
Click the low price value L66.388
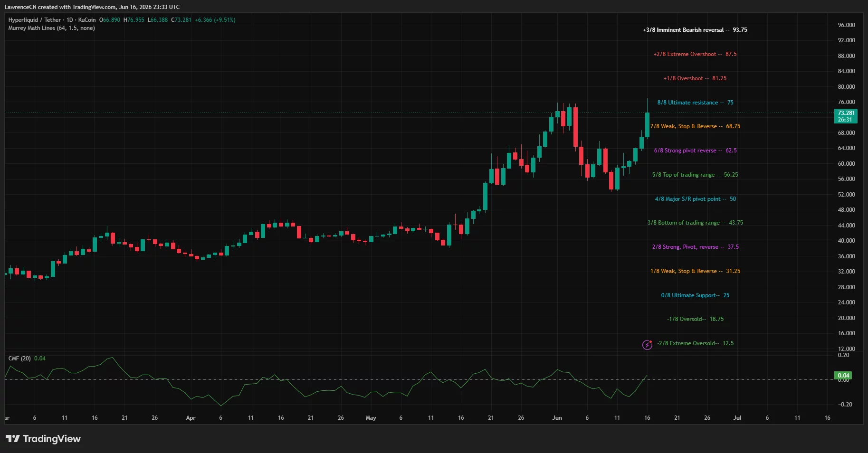click(x=157, y=20)
